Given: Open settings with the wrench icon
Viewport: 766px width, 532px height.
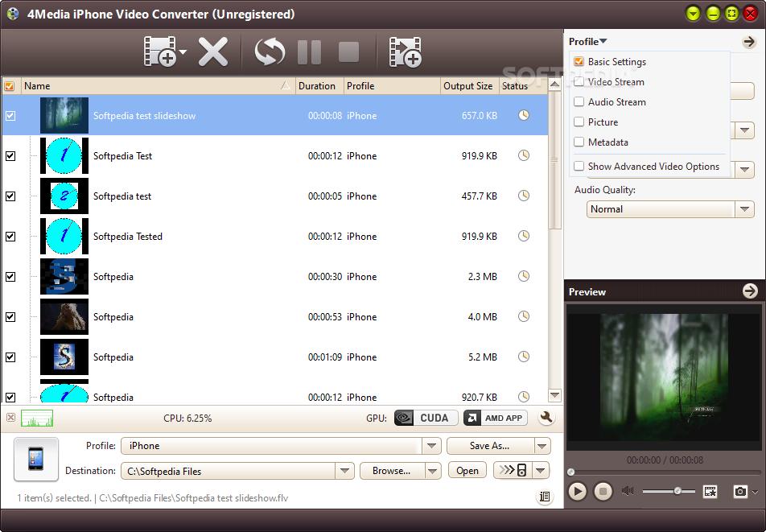Looking at the screenshot, I should coord(546,418).
